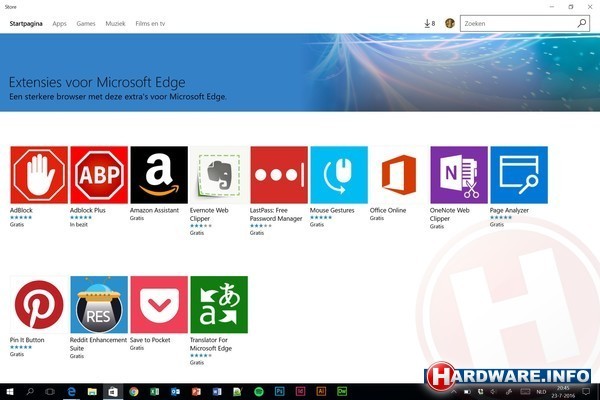
Task: Open the Adblock Plus ABP tile
Action: click(x=99, y=175)
